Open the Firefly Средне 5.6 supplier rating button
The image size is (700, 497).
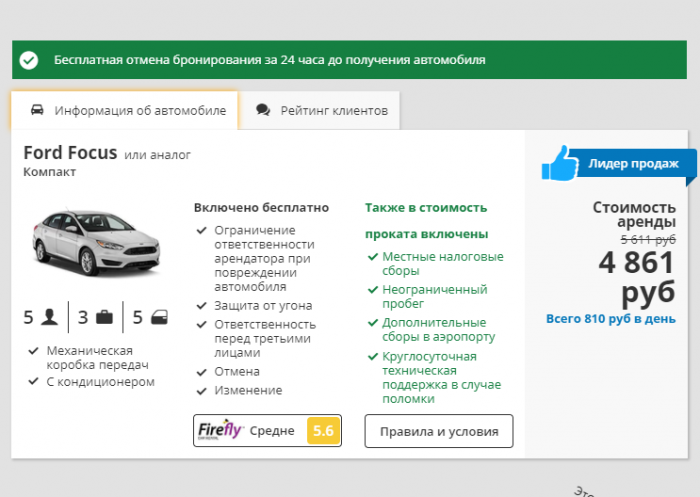tap(267, 430)
